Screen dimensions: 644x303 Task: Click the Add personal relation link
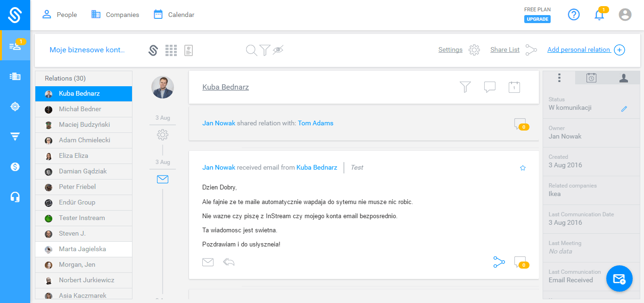(579, 49)
